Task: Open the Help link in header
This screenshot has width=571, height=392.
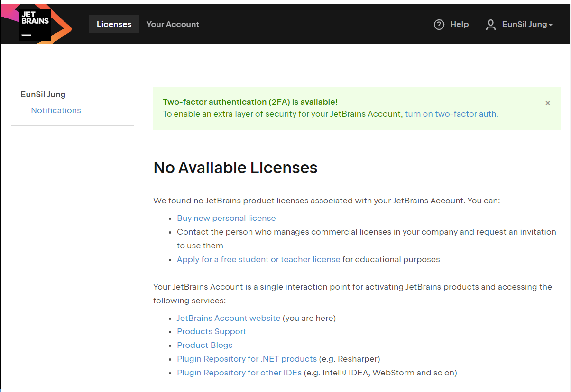Action: (x=459, y=24)
